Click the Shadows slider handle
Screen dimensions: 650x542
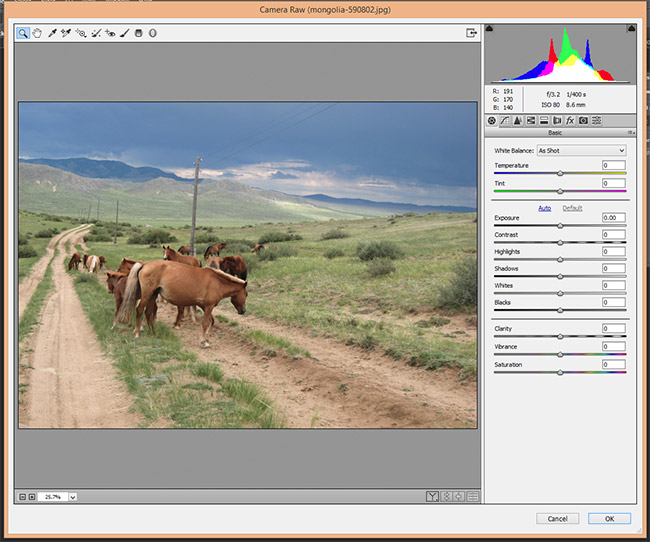(560, 277)
